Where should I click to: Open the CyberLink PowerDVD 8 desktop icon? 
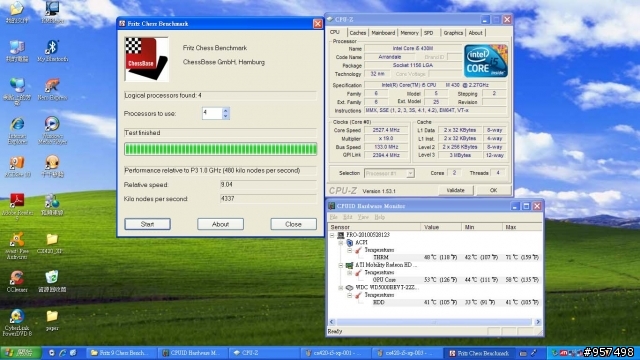(17, 322)
